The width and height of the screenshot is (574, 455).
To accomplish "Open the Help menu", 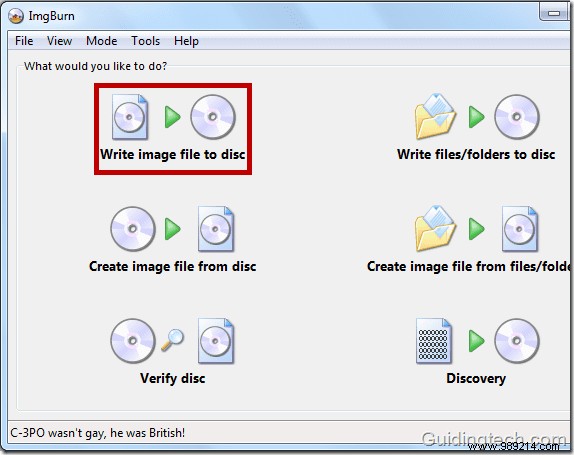I will [x=186, y=41].
